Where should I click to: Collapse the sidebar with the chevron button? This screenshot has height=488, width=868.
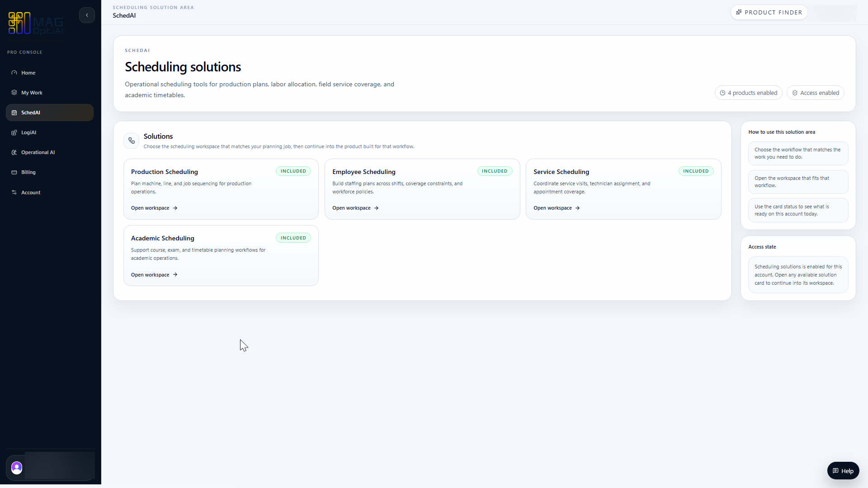(87, 15)
